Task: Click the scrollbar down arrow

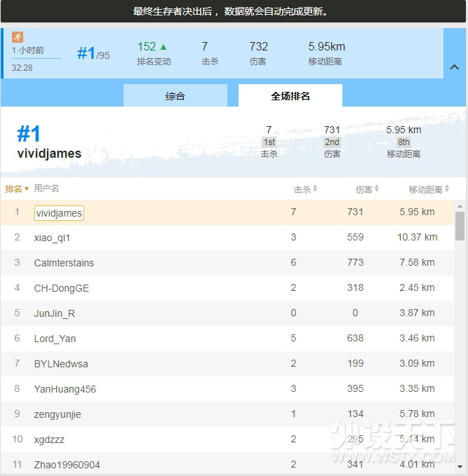Action: click(460, 466)
